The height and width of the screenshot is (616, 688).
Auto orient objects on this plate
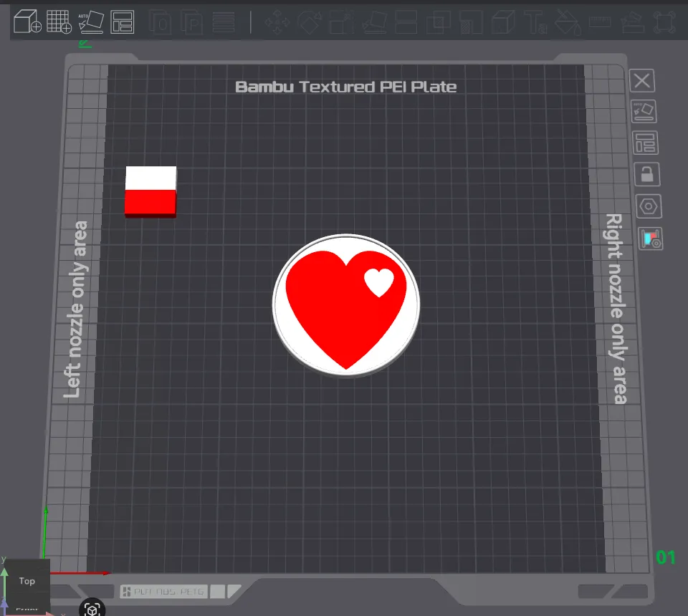[644, 111]
